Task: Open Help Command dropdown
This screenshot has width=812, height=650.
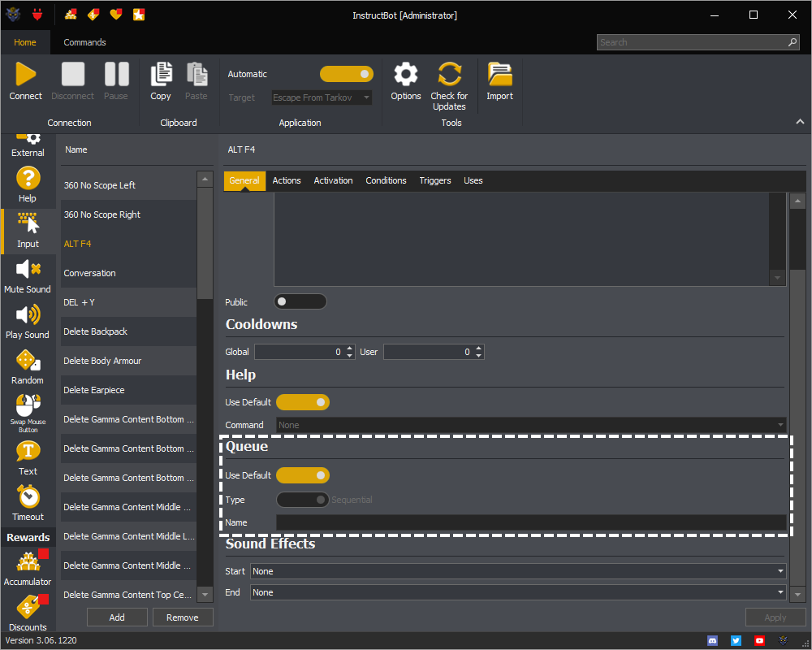Action: click(x=531, y=425)
